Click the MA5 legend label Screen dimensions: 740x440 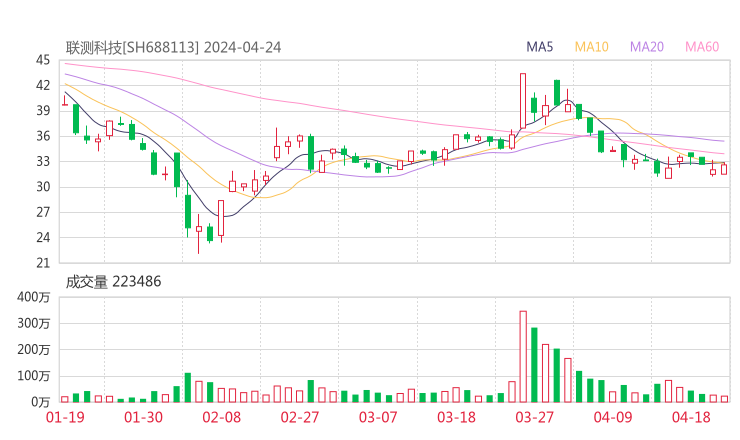tap(539, 47)
